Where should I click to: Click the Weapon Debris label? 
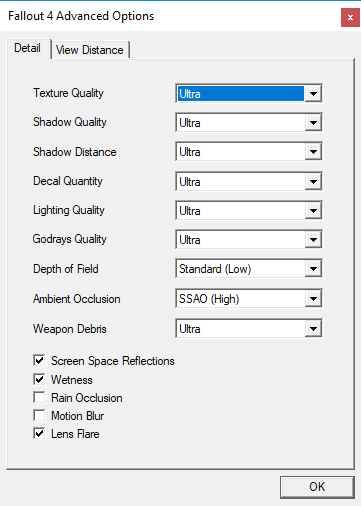click(70, 329)
